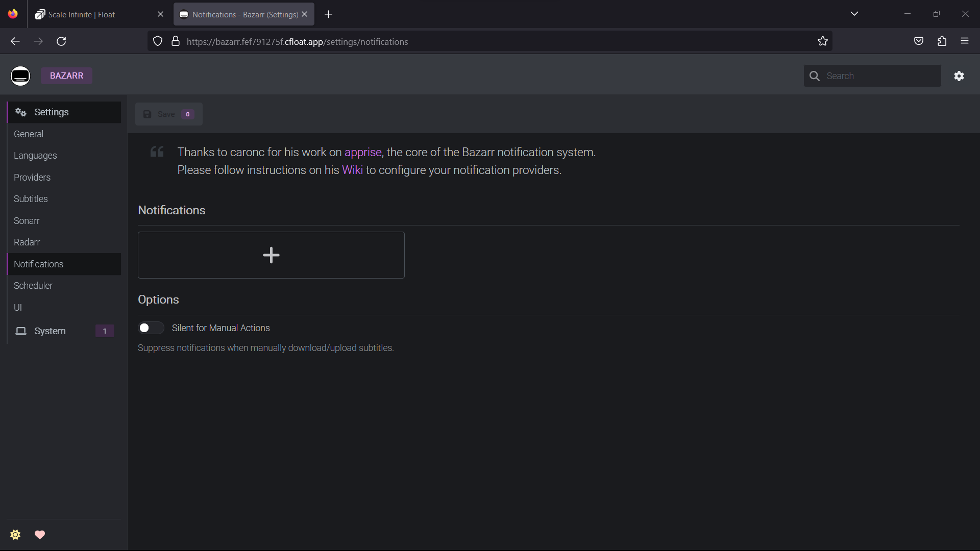The image size is (980, 551).
Task: Click the add notification plus button
Action: point(271,255)
